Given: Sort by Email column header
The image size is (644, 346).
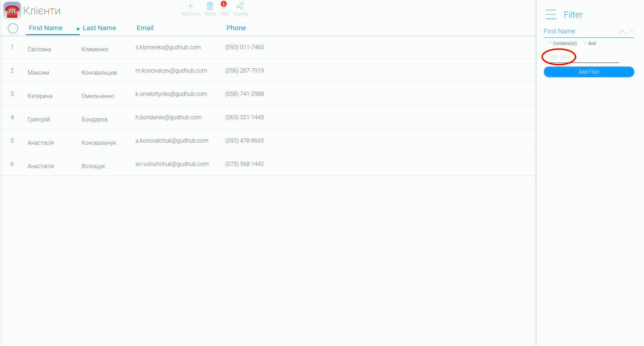Looking at the screenshot, I should coord(145,28).
